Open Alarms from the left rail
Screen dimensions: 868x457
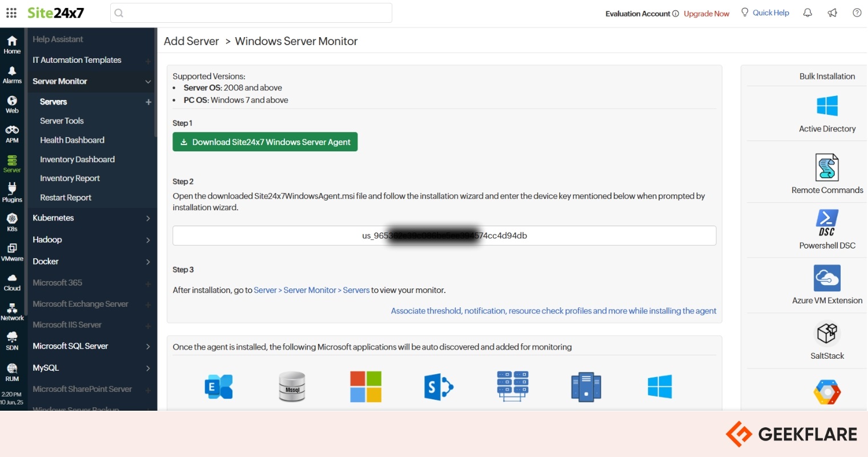(12, 75)
